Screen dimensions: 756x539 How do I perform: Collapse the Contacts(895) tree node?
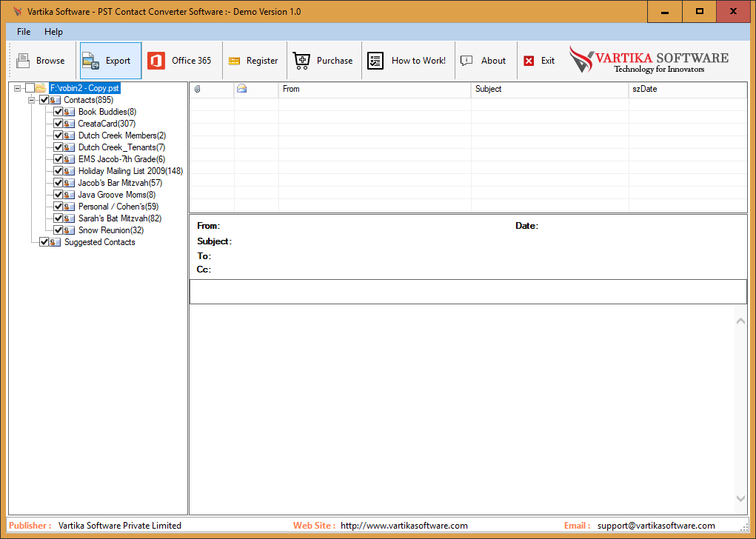pos(31,100)
